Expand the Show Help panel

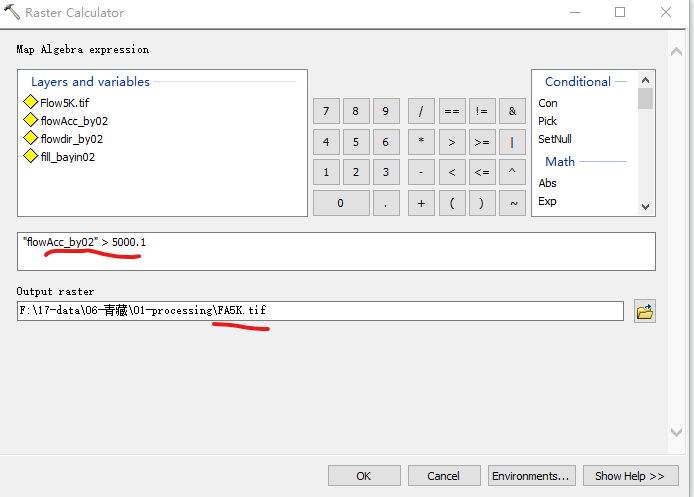click(x=629, y=476)
